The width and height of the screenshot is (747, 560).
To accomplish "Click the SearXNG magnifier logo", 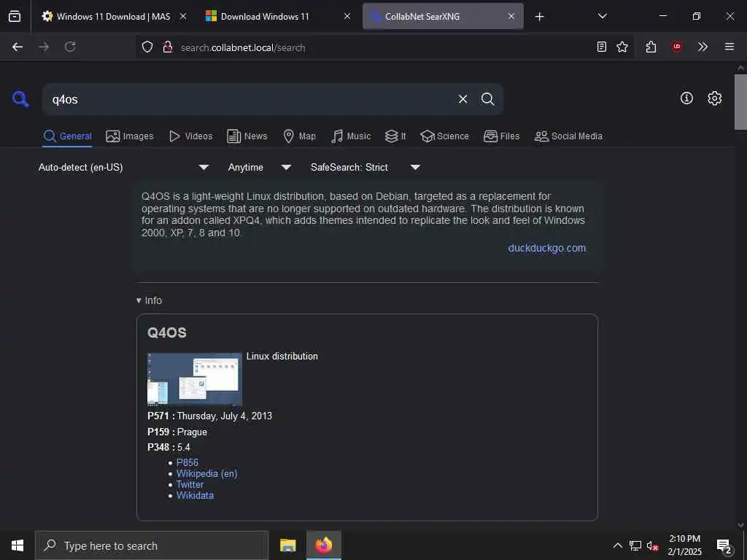I will 20,99.
